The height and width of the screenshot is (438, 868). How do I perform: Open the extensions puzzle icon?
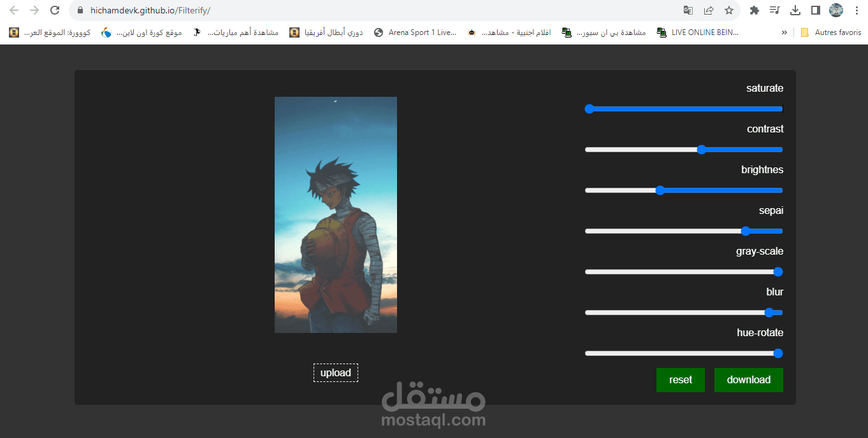point(755,10)
